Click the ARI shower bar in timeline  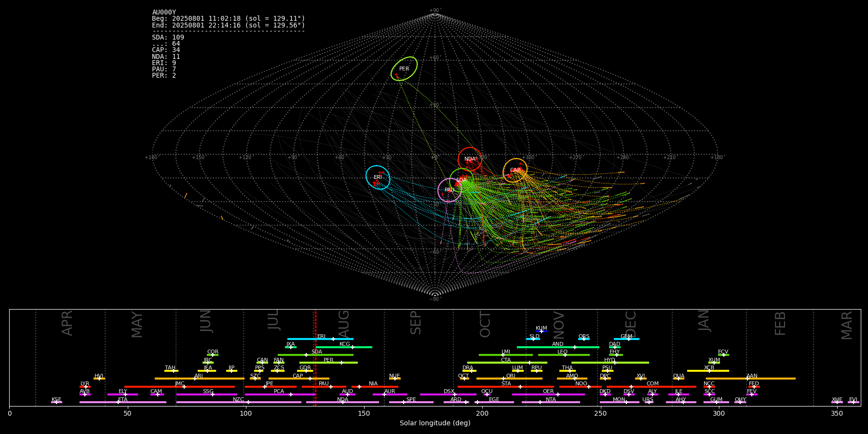pyautogui.click(x=200, y=379)
